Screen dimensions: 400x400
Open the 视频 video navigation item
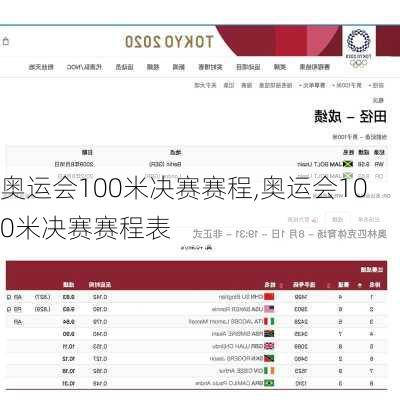point(153,67)
